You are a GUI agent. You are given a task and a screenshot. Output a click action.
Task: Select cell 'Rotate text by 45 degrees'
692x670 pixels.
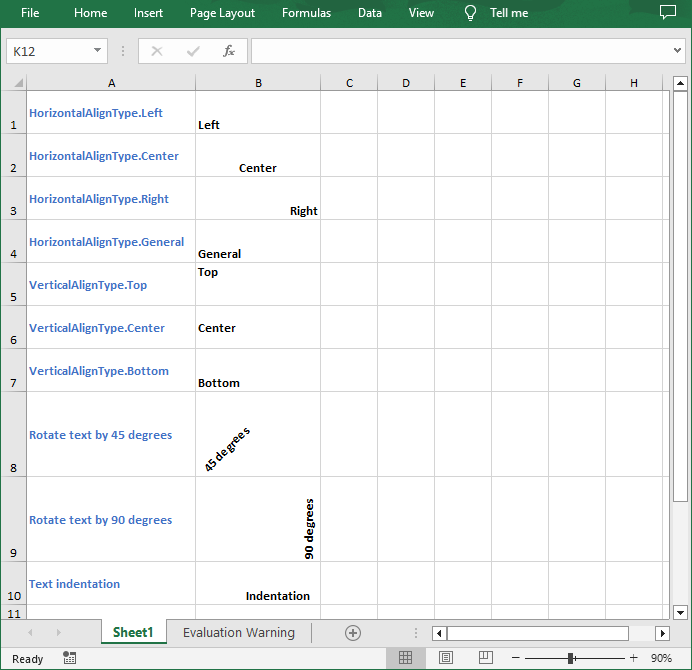(111, 434)
